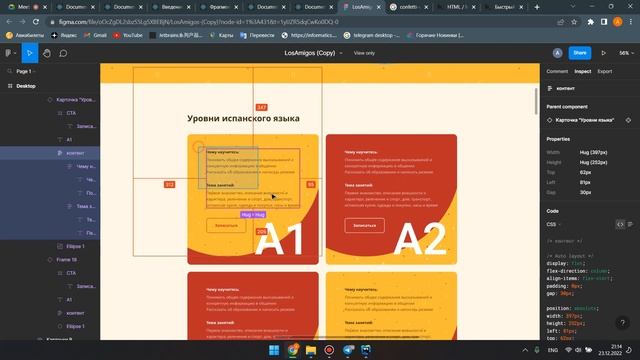This screenshot has height=360, width=640.
Task: Reload the browser page
Action: [36, 22]
